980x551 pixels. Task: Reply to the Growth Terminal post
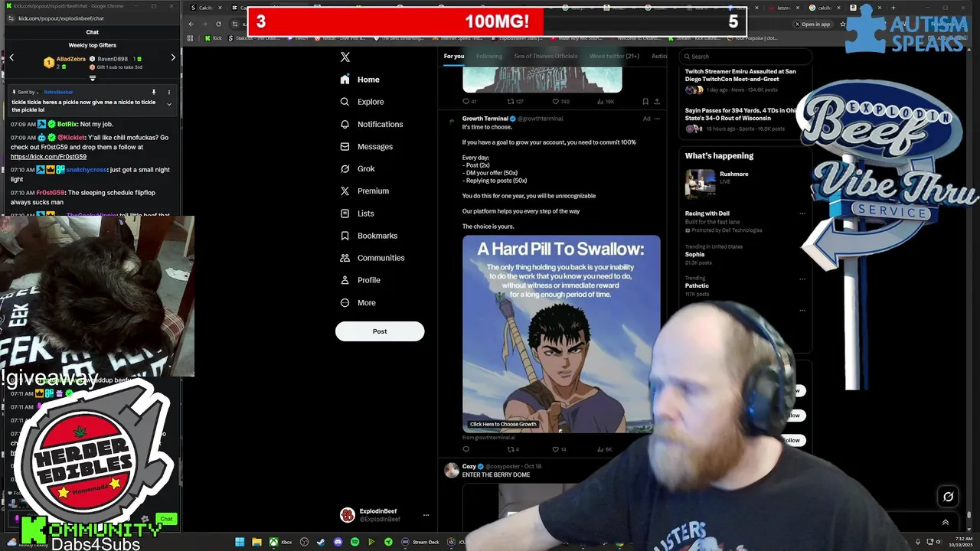[465, 449]
